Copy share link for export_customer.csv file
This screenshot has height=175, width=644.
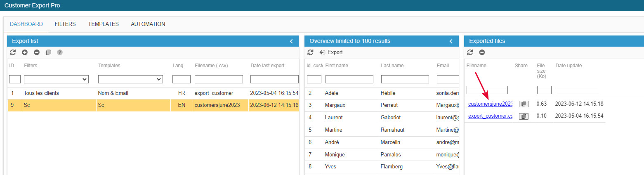524,116
